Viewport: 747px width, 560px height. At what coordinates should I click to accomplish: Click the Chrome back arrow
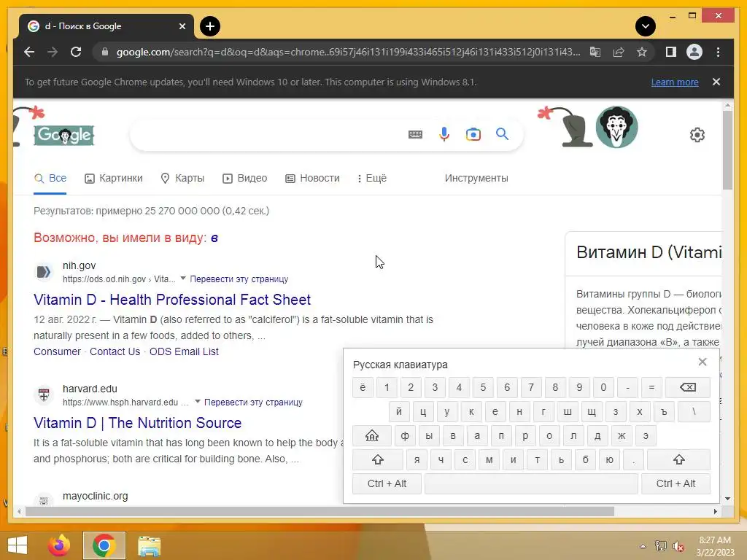pos(29,52)
